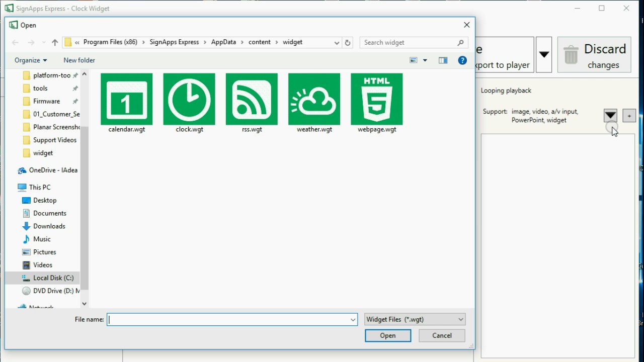Select the weather.wgt widget file
The image size is (644, 362).
[x=314, y=103]
